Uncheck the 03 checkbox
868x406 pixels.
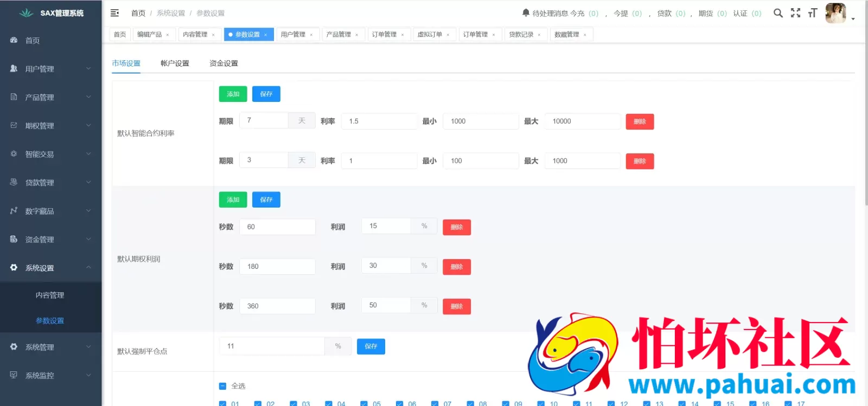tap(293, 404)
